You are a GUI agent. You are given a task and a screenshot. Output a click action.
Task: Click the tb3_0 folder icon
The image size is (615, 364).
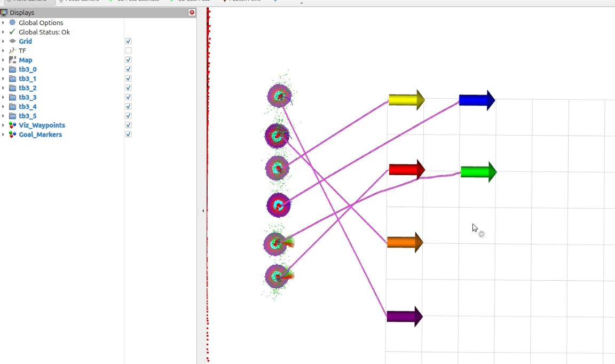pos(12,69)
